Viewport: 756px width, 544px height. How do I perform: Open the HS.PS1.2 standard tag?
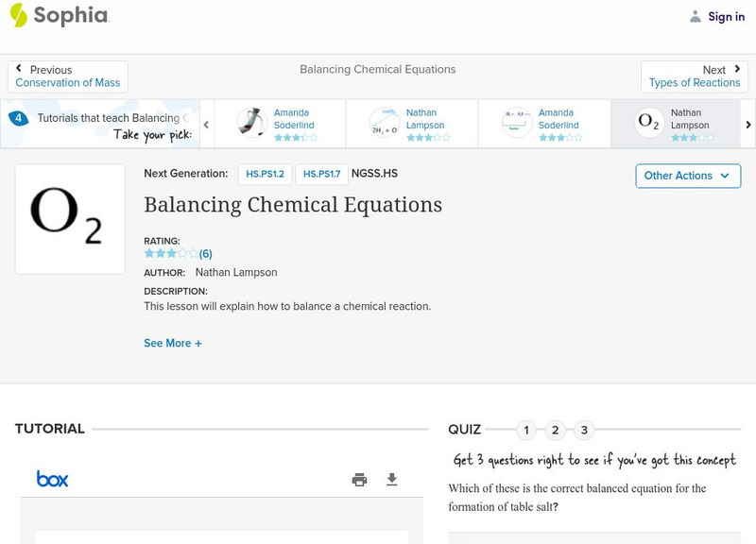tap(266, 174)
